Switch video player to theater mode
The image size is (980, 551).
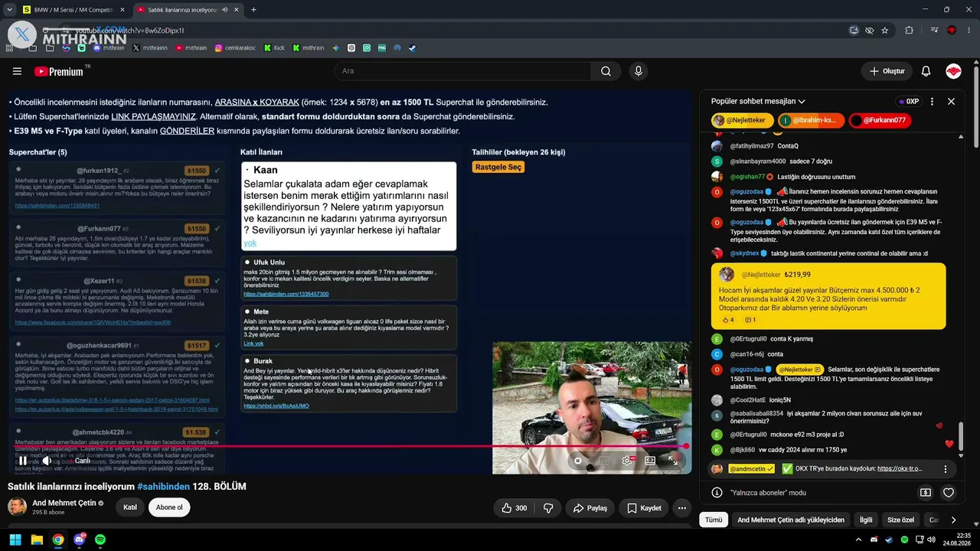pyautogui.click(x=650, y=461)
